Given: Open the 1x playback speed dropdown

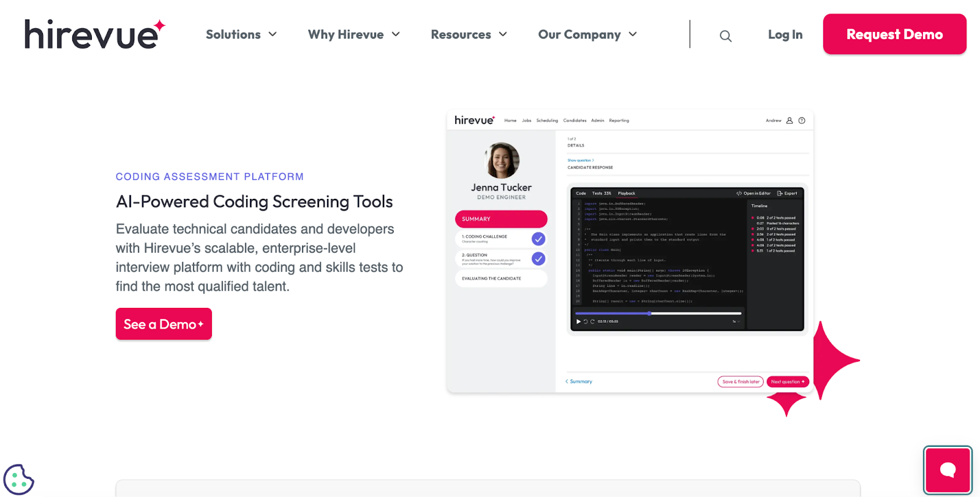Looking at the screenshot, I should [x=736, y=321].
